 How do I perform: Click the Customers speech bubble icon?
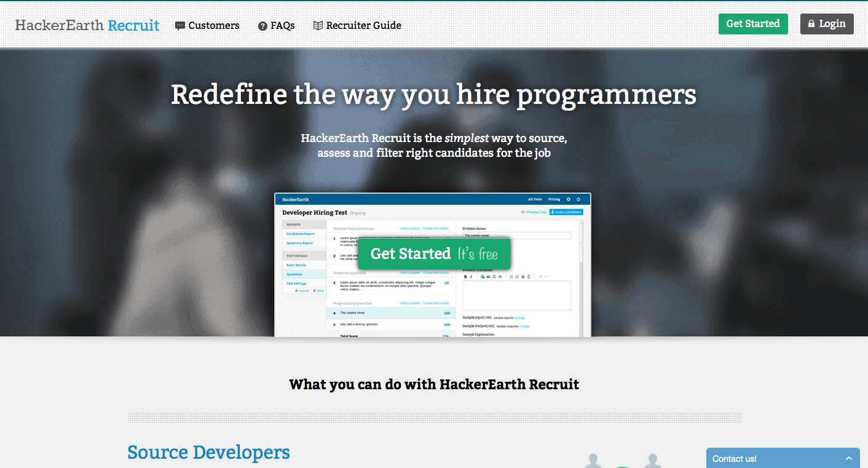pos(180,26)
